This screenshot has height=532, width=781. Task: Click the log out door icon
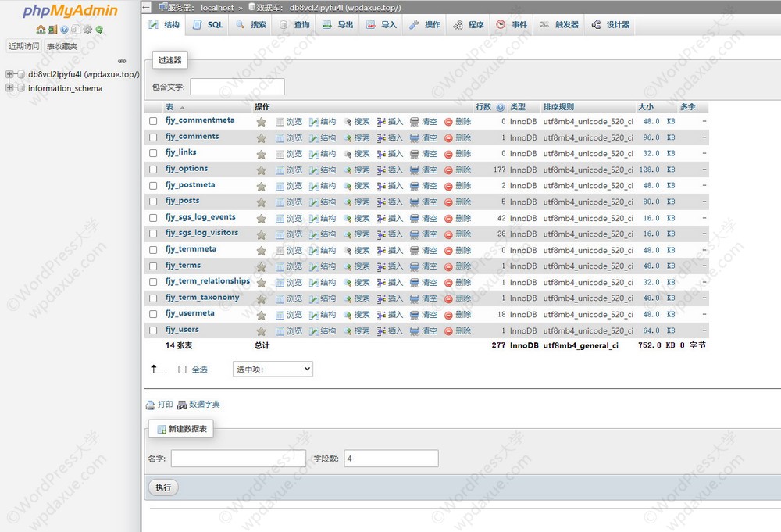[53, 30]
